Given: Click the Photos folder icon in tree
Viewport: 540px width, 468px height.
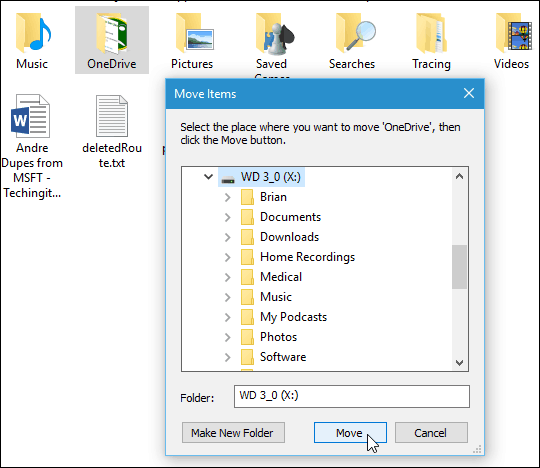Looking at the screenshot, I should tap(247, 337).
